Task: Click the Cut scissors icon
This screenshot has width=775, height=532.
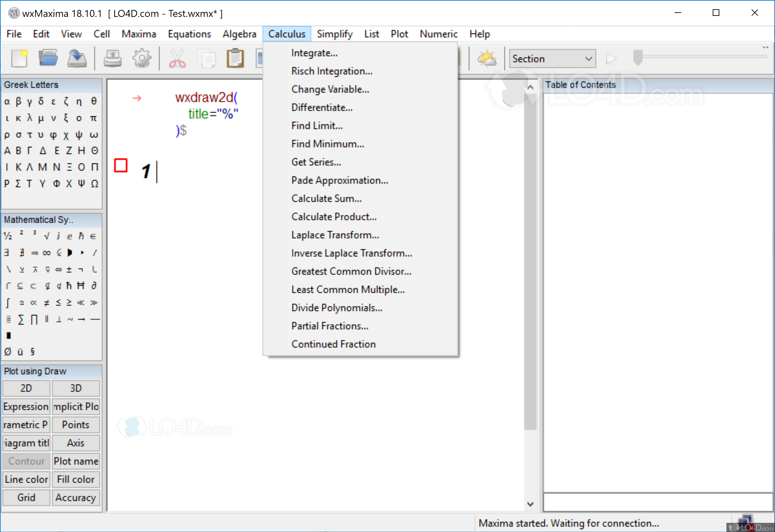Action: 177,58
